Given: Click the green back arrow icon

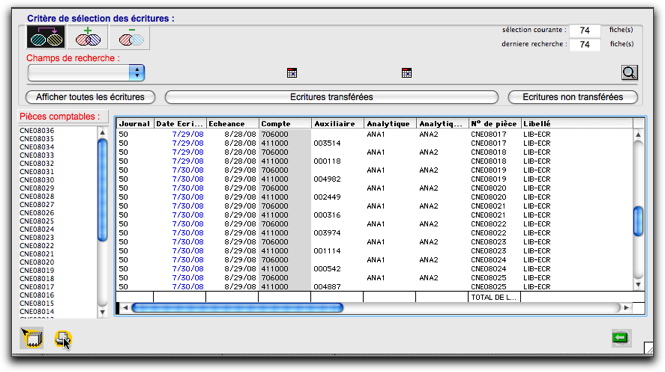Looking at the screenshot, I should pos(621,338).
